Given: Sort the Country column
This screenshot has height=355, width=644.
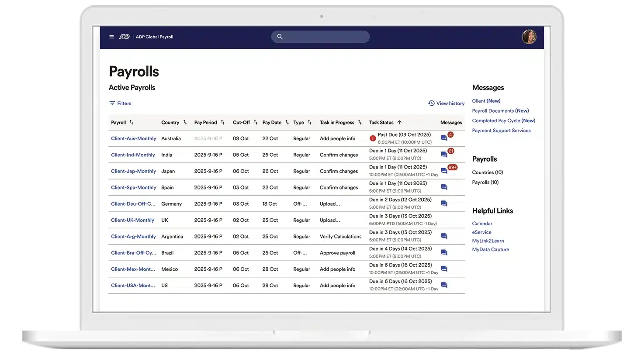Looking at the screenshot, I should coord(185,122).
